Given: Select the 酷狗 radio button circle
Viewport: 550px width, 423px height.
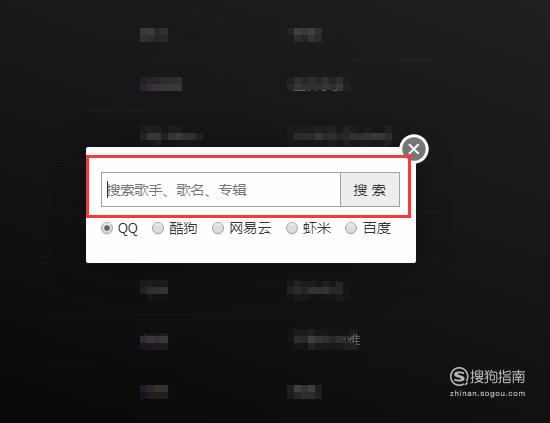Looking at the screenshot, I should pyautogui.click(x=158, y=228).
